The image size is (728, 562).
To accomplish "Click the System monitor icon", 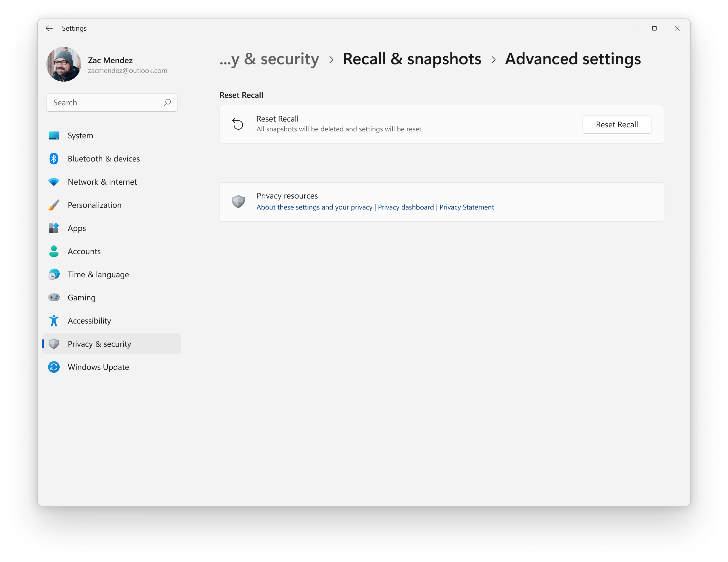I will click(54, 136).
